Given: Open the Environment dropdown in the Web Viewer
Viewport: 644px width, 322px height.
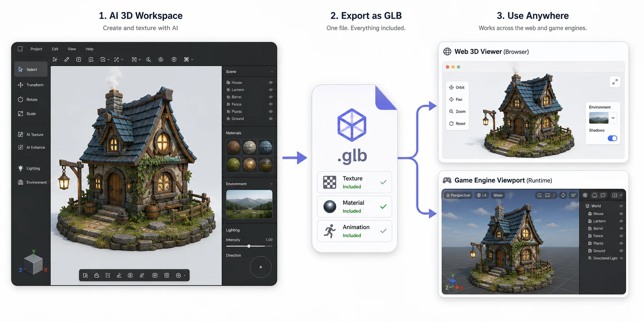Looking at the screenshot, I should 613,118.
